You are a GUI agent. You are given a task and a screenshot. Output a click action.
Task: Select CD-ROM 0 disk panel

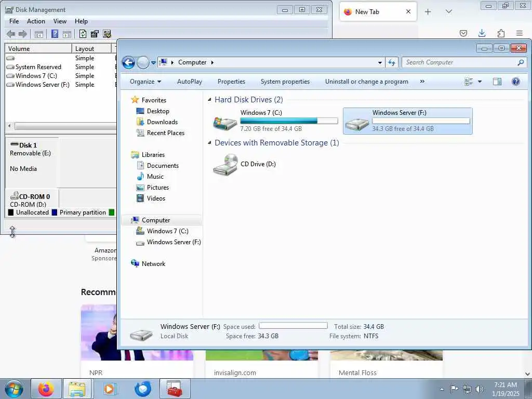tap(32, 199)
